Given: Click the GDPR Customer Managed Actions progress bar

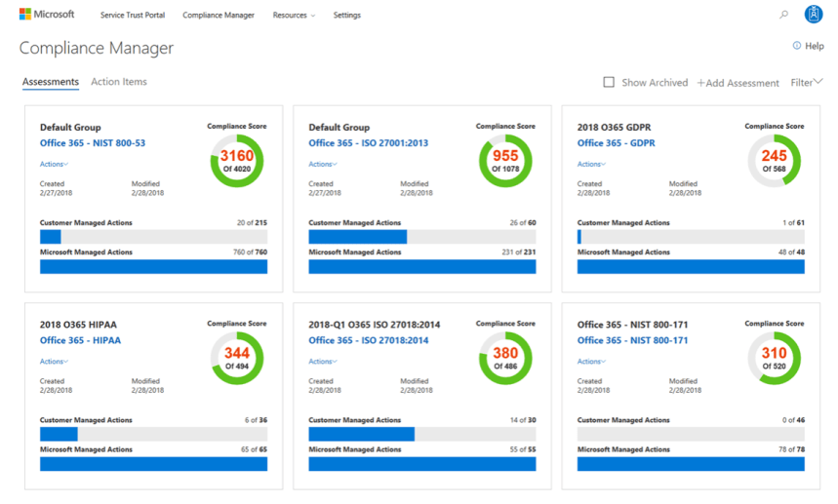Looking at the screenshot, I should [x=691, y=237].
